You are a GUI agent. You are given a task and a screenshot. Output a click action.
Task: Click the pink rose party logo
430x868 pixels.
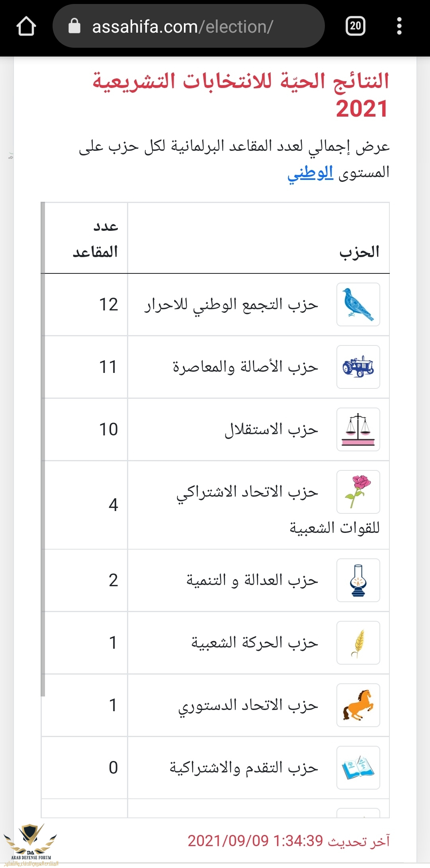coord(358,492)
